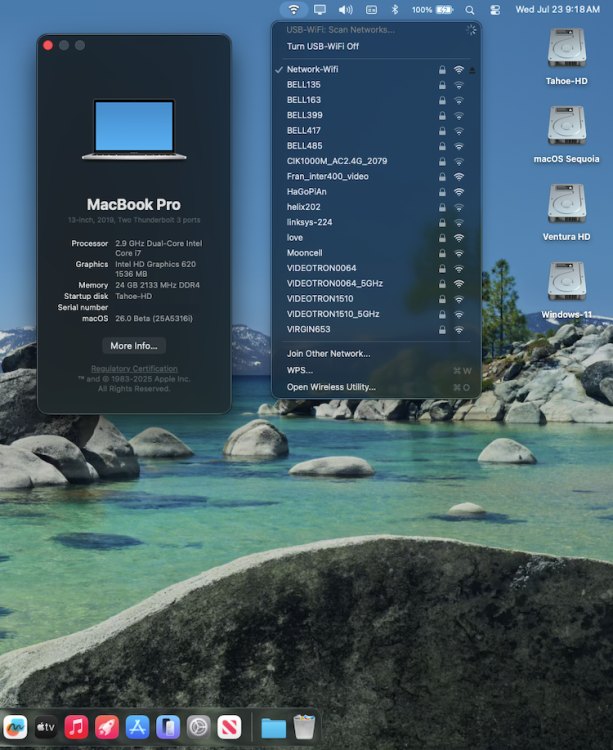This screenshot has width=613, height=750.
Task: Click the signal icon on HaGoPiAn row
Action: [x=459, y=192]
